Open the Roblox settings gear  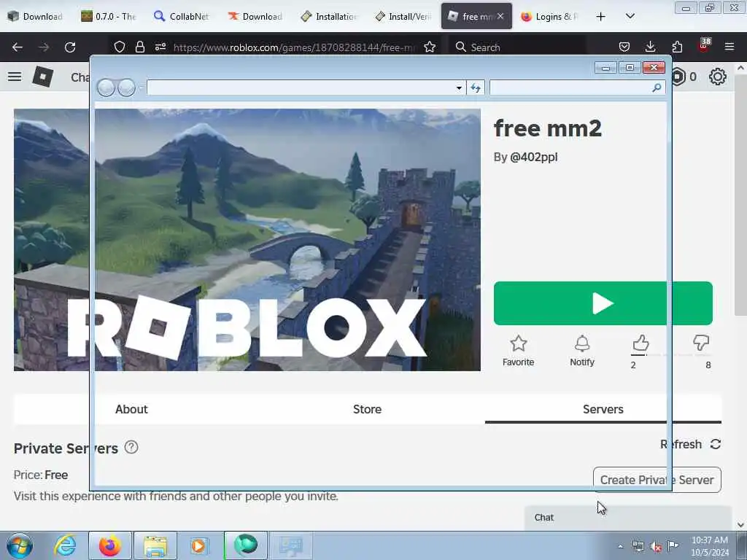pyautogui.click(x=718, y=77)
